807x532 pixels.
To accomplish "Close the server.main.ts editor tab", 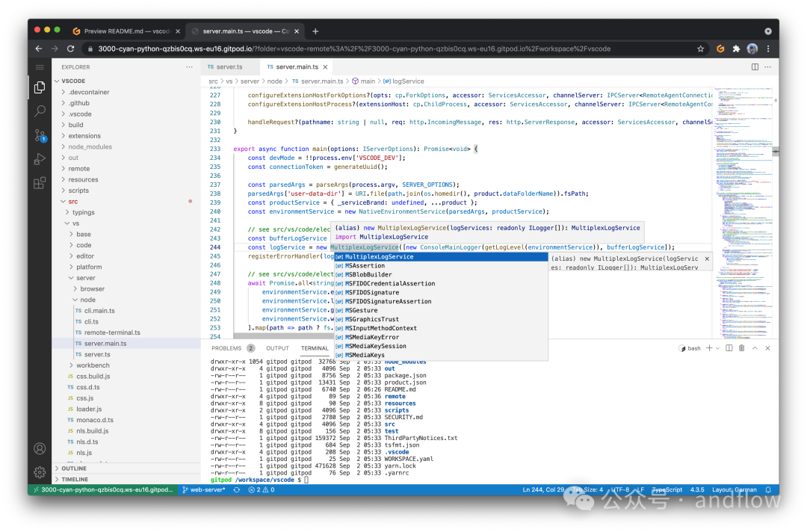I will (x=325, y=67).
